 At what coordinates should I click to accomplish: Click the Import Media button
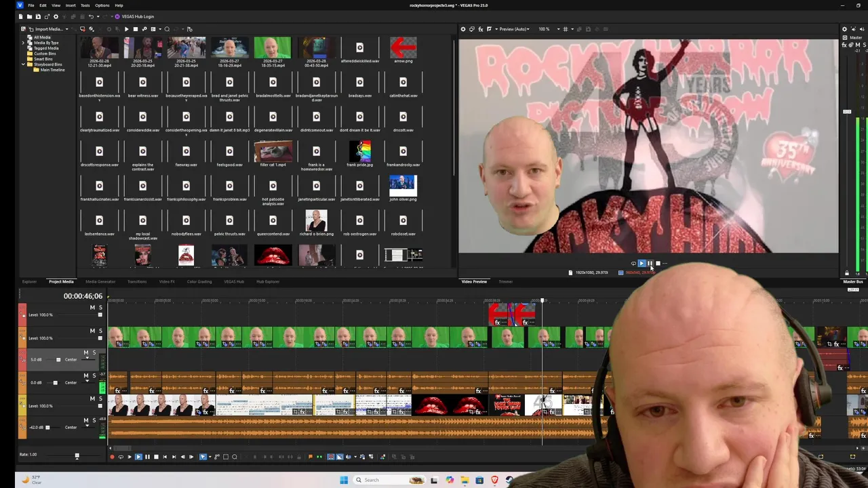click(45, 29)
